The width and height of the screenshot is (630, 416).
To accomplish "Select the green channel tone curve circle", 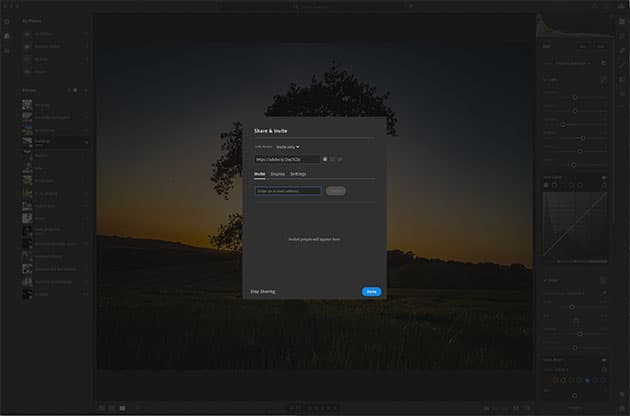I will [571, 185].
